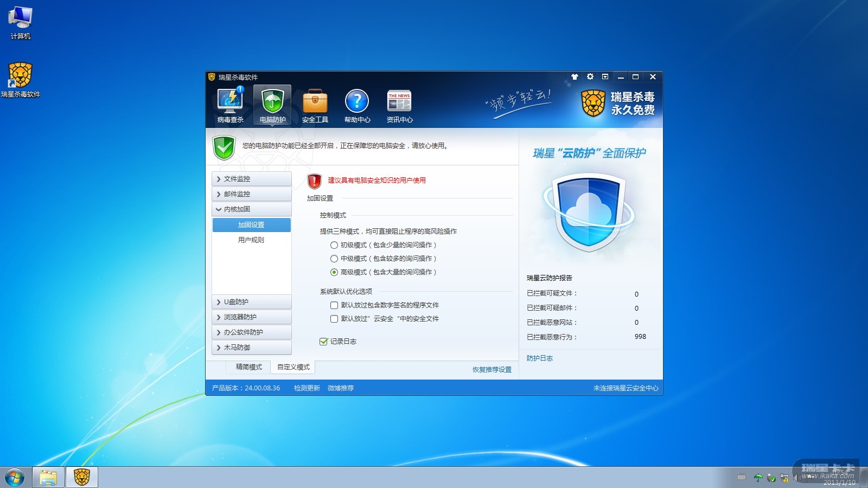Select 初级模式 radio option
868x488 pixels.
point(334,245)
